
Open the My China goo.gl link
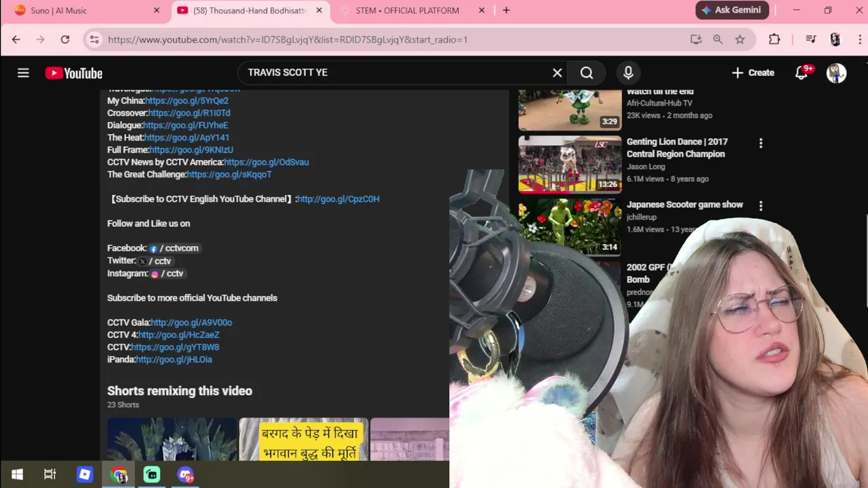(186, 100)
